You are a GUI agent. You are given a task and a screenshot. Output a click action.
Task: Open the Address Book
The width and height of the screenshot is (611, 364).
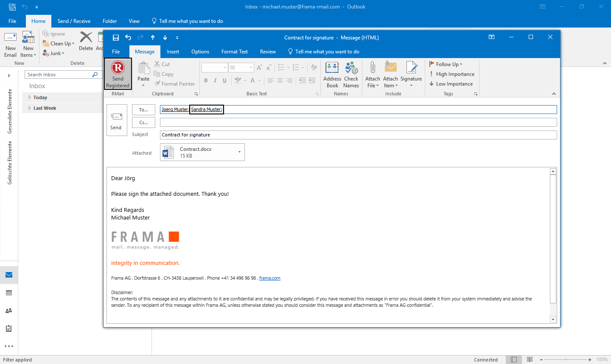point(332,75)
